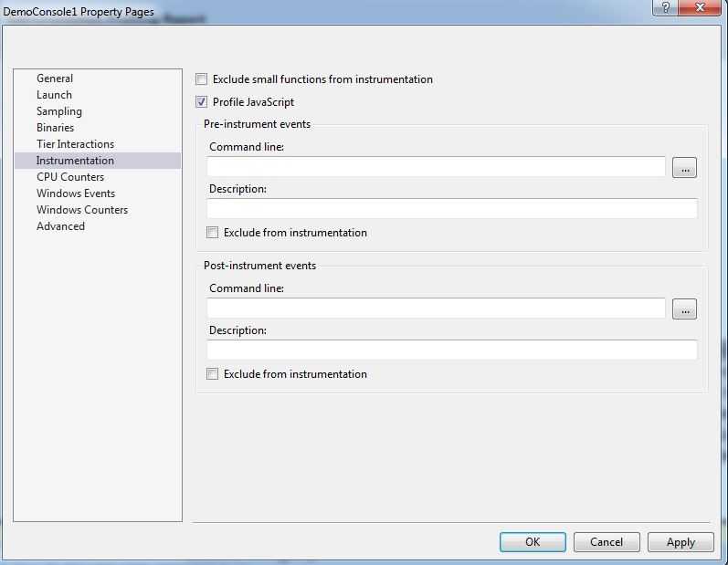
Task: Select the Tier Interactions page
Action: pos(75,144)
